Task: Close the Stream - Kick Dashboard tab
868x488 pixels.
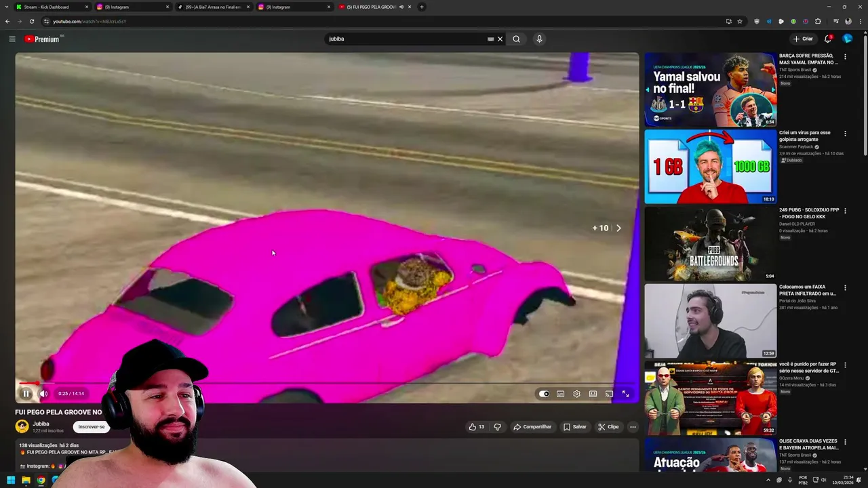Action: pyautogui.click(x=87, y=7)
